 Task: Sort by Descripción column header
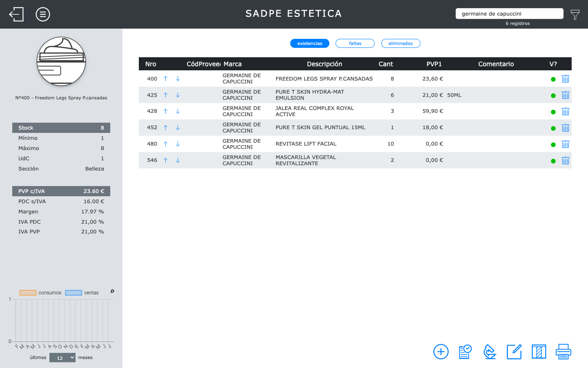pos(325,64)
